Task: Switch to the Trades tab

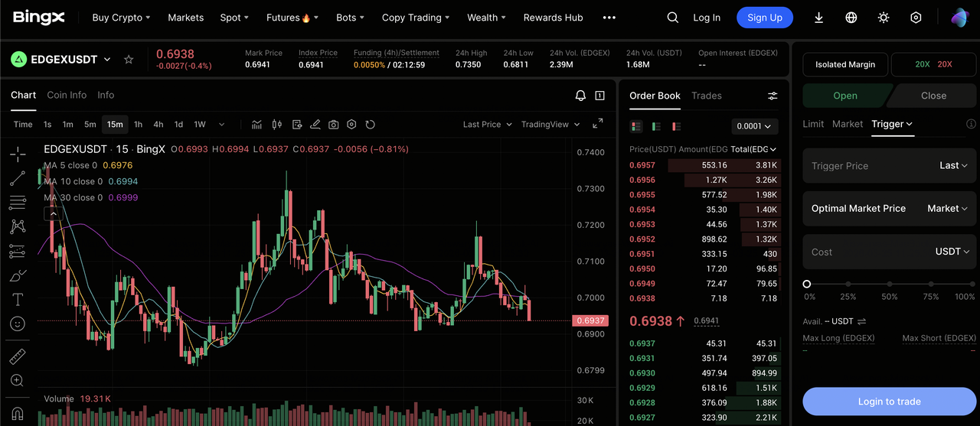Action: pyautogui.click(x=706, y=96)
